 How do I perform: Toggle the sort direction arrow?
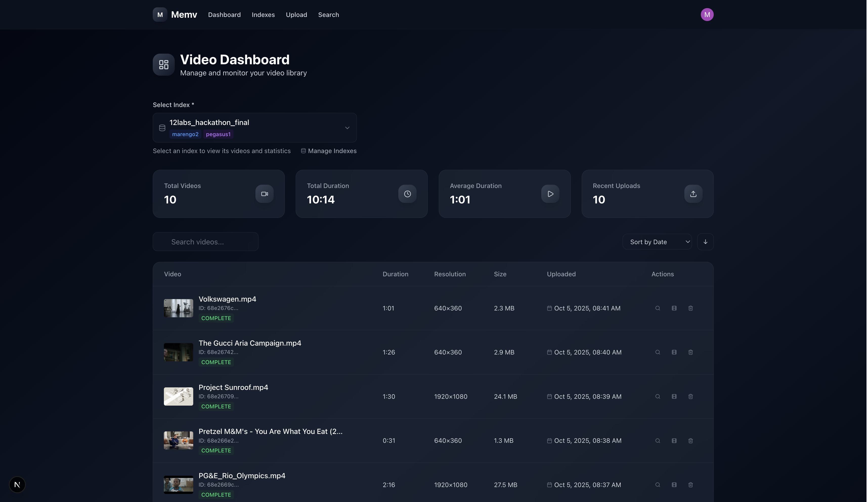click(x=705, y=242)
